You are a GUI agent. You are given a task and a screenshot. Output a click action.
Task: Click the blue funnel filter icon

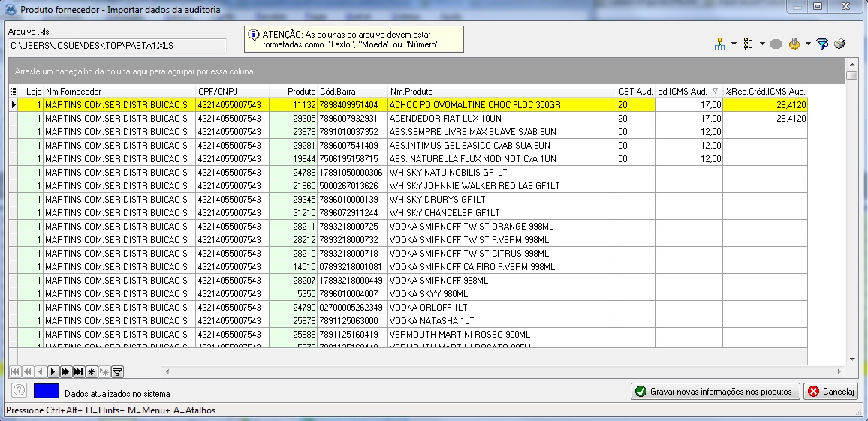[x=822, y=44]
